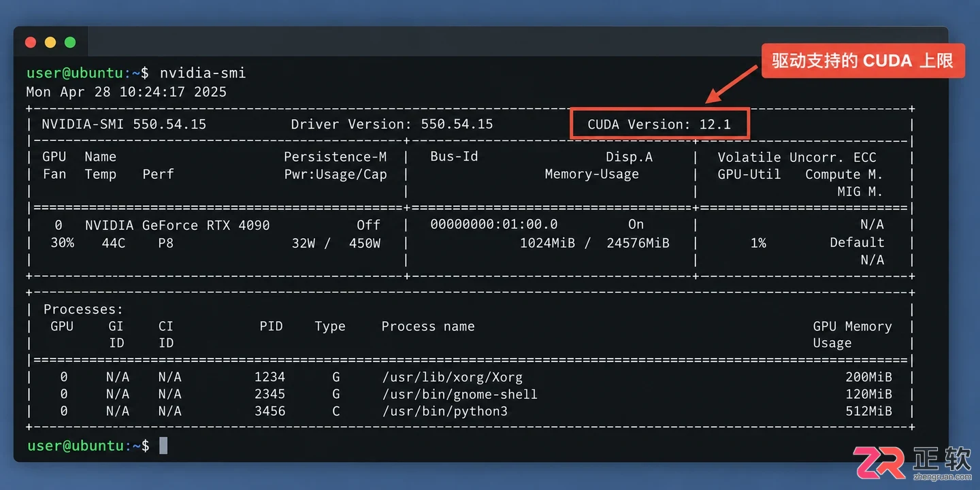Click the NVIDIA-SMI 550.54.15 header text
Screen dimensions: 980x490
click(x=124, y=125)
